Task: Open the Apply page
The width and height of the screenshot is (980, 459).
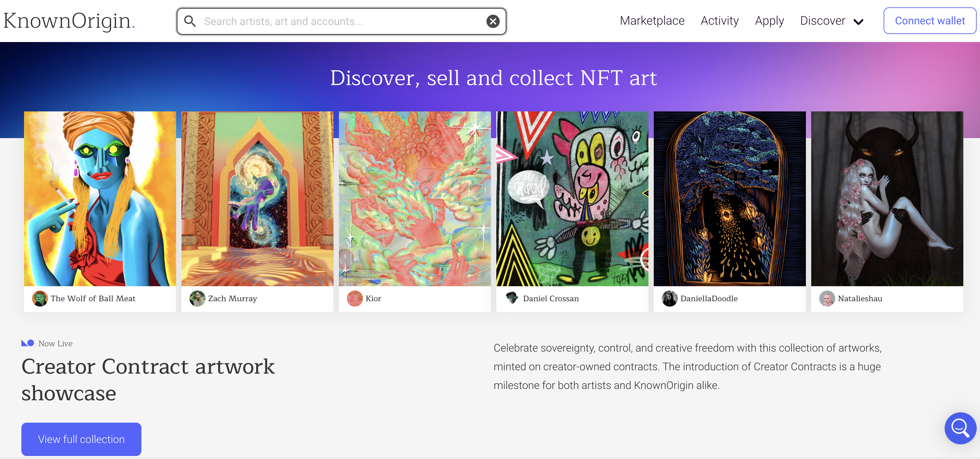Action: pos(769,21)
